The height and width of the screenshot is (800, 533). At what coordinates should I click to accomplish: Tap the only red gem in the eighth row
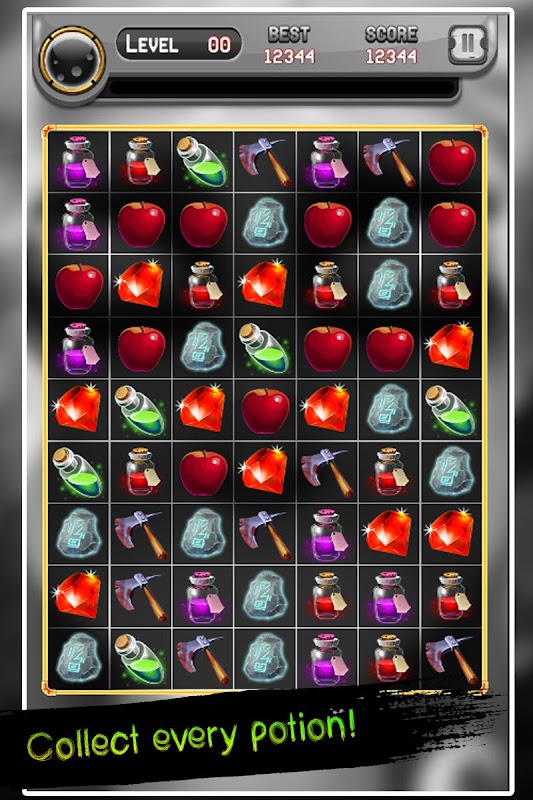[x=78, y=594]
